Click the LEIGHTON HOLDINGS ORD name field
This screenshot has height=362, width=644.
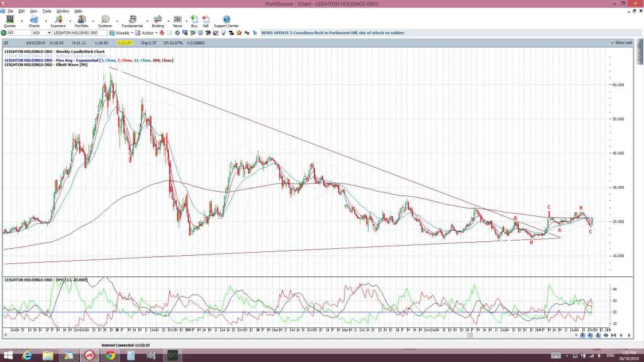[80, 33]
